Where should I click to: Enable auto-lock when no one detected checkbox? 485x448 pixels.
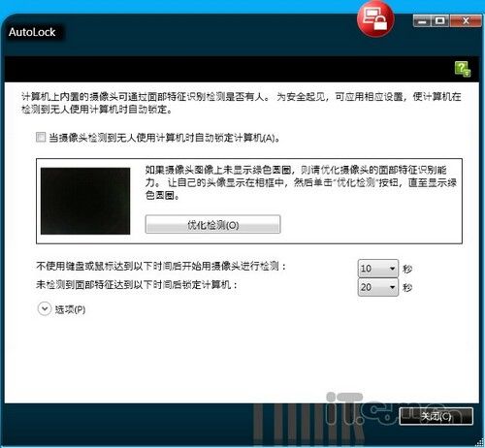(x=41, y=137)
